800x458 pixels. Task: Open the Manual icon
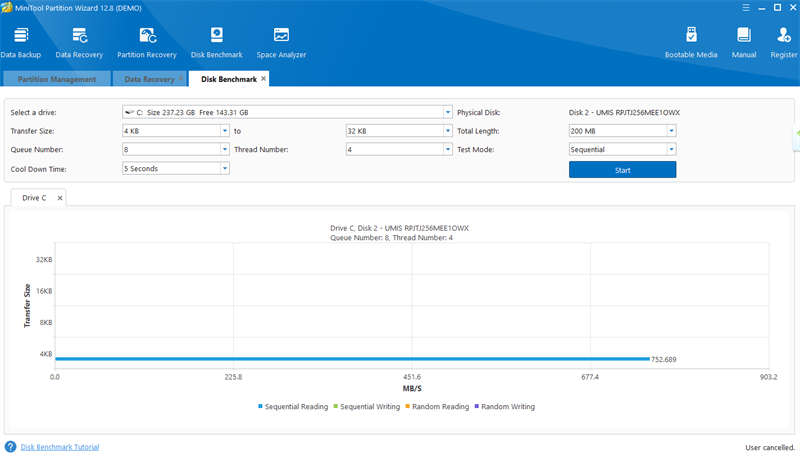click(x=744, y=40)
